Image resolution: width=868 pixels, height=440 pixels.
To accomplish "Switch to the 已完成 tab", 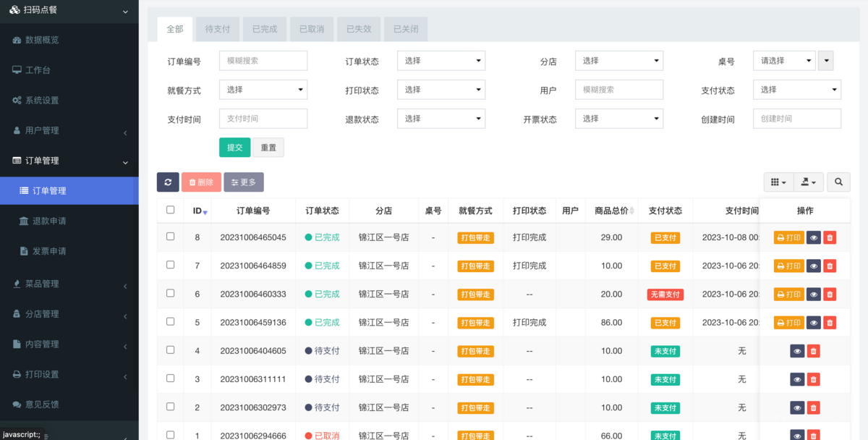I will pos(264,29).
